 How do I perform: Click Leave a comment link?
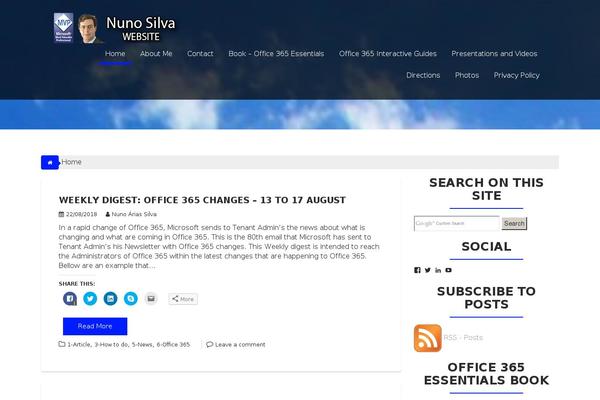(x=240, y=344)
